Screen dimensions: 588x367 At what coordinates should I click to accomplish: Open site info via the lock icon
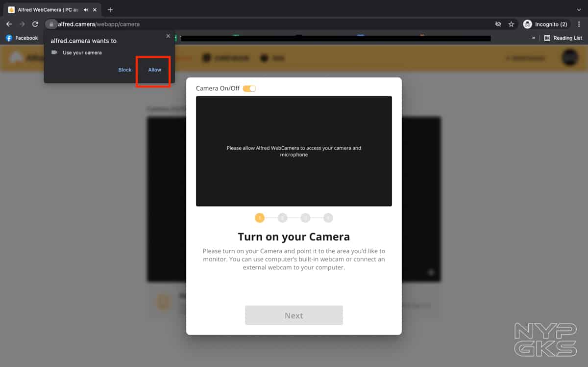click(x=51, y=24)
